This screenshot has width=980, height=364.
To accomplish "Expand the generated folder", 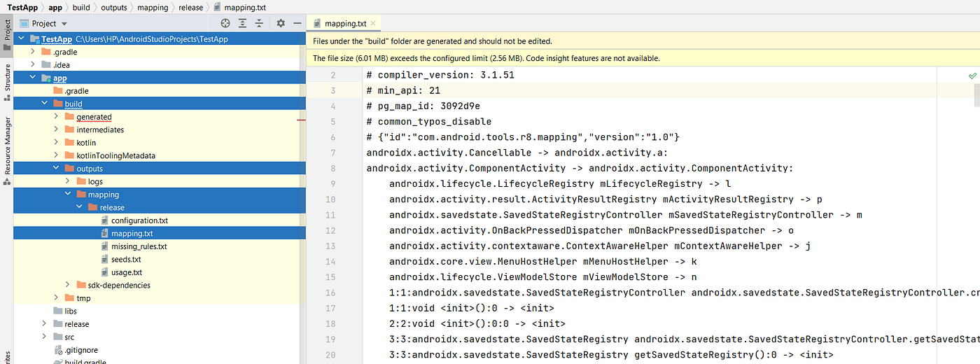I will (57, 117).
